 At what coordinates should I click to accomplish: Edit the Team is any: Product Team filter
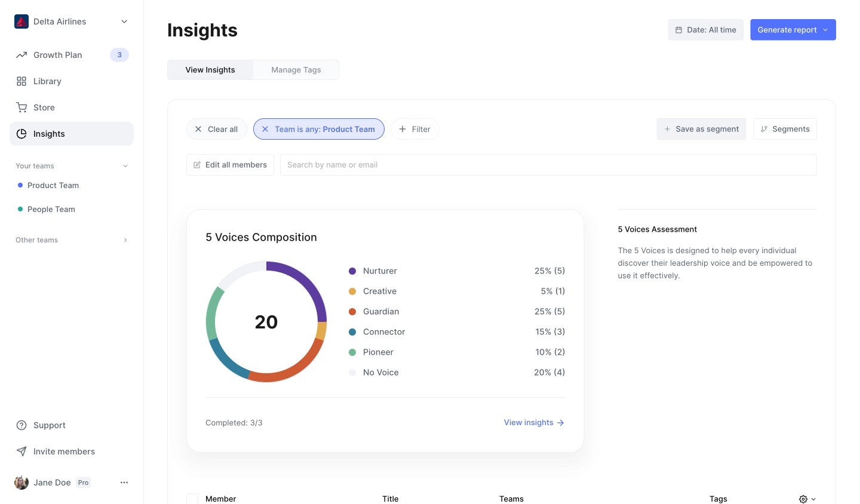pos(325,129)
